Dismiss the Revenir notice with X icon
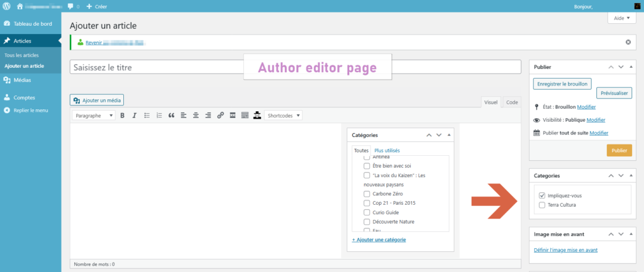Image resolution: width=644 pixels, height=272 pixels. [628, 42]
